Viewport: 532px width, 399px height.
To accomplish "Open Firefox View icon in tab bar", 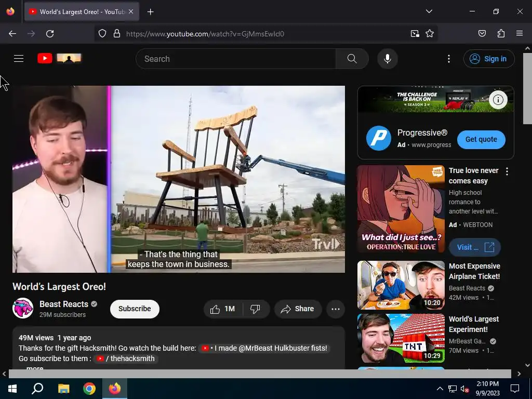I will click(x=10, y=11).
